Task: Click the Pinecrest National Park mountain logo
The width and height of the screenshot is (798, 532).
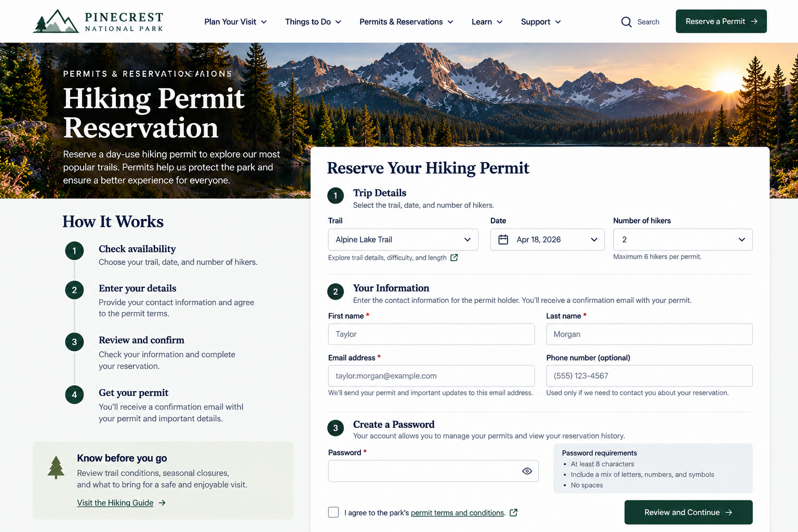Action: (56, 21)
